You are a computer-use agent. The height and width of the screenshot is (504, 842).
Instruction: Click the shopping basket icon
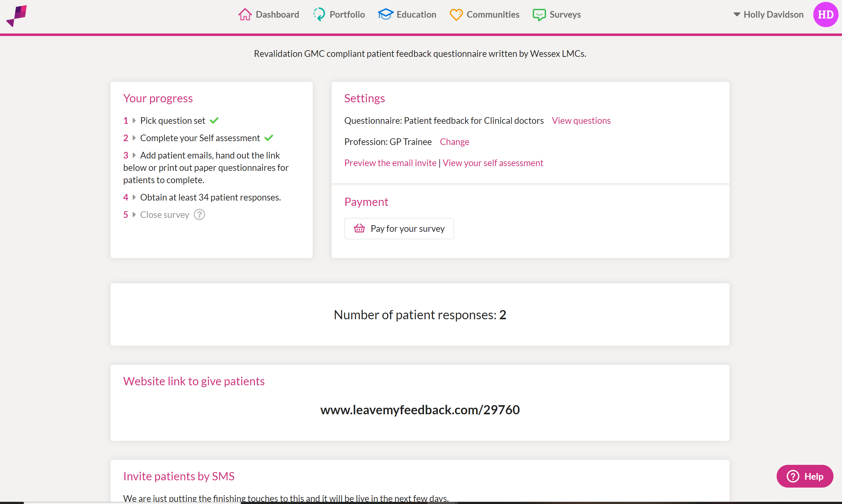[359, 228]
